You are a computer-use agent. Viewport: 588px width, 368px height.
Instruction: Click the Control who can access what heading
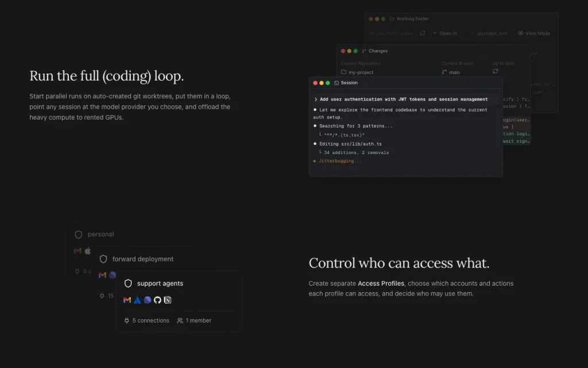[x=399, y=263]
